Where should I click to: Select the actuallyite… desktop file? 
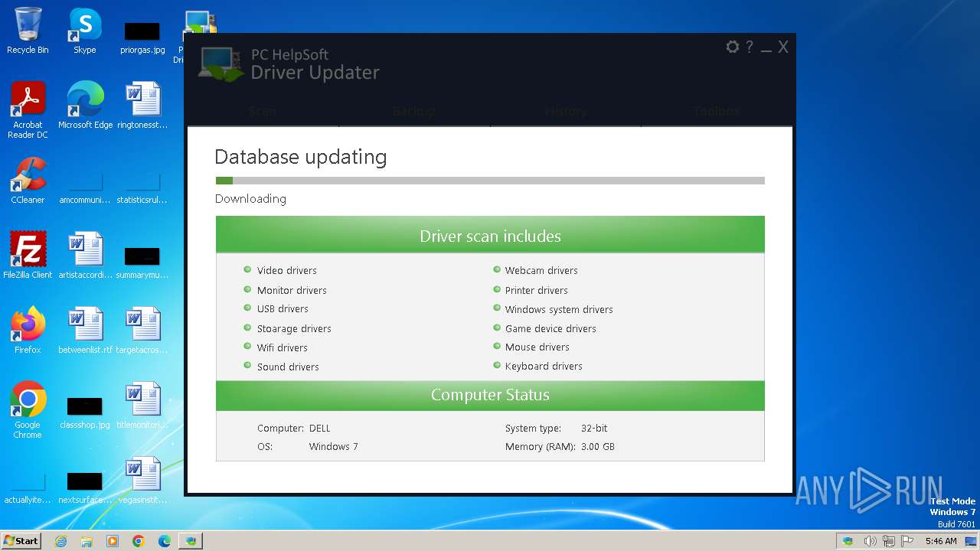(28, 487)
